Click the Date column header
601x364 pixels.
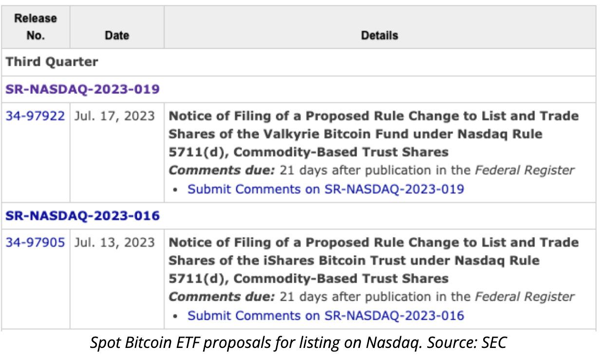pyautogui.click(x=117, y=36)
